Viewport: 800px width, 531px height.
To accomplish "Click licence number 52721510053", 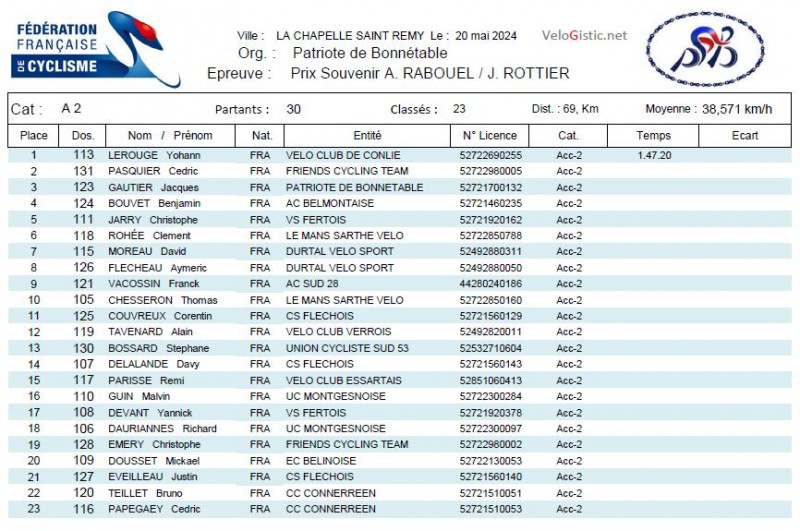I will click(x=490, y=509).
